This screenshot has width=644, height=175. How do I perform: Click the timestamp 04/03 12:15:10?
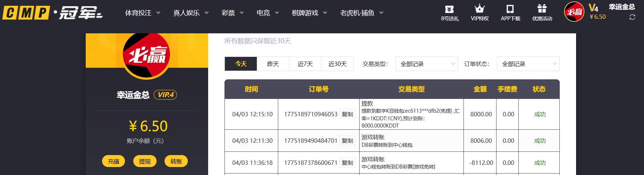tap(252, 114)
